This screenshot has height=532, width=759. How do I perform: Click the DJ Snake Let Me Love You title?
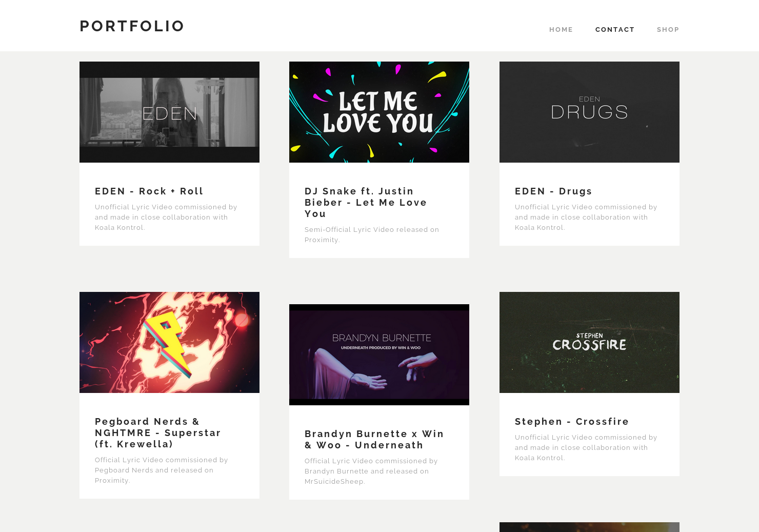(366, 203)
